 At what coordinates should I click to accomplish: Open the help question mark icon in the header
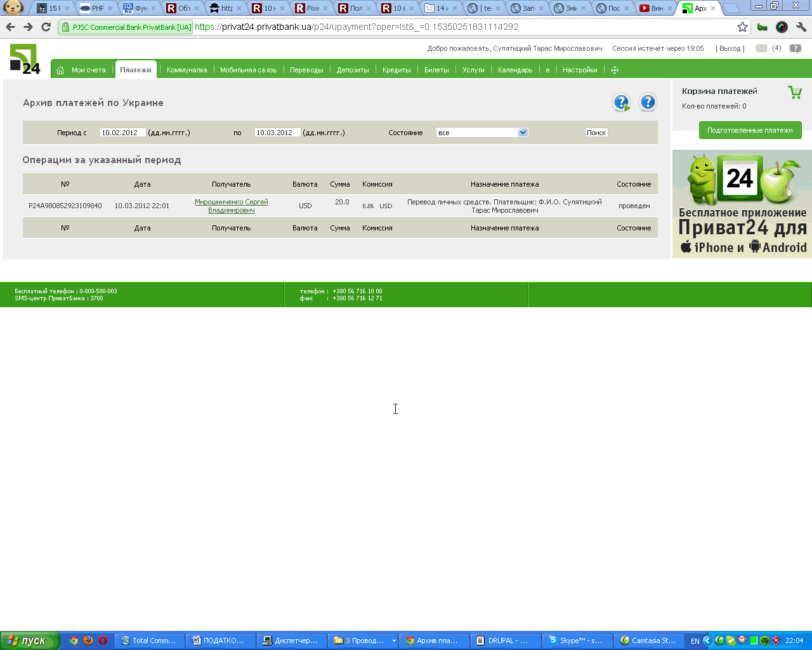point(796,48)
